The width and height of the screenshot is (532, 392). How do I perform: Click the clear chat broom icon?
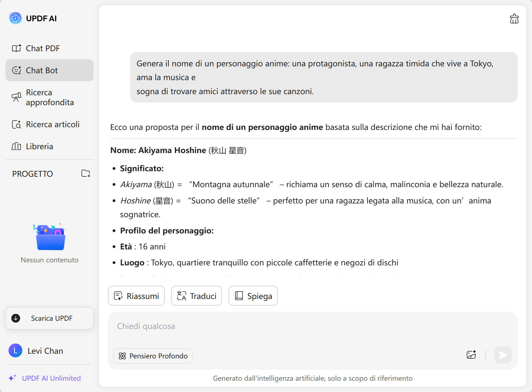coord(514,19)
